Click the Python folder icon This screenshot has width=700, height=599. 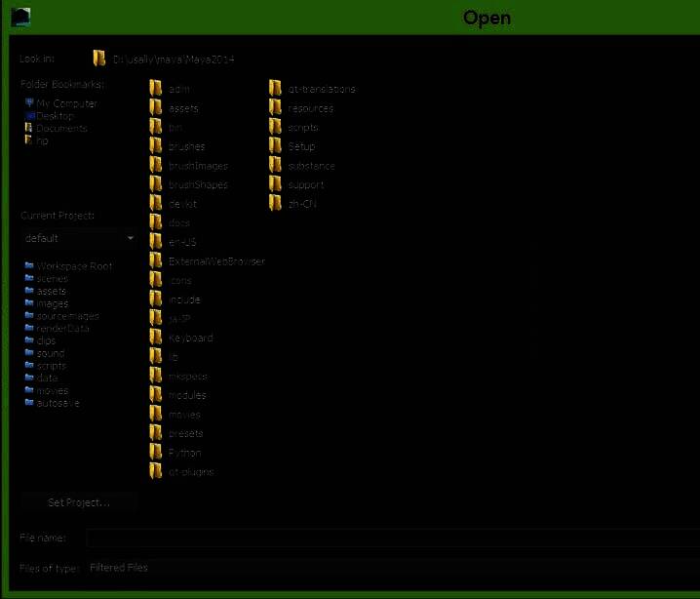[x=156, y=452]
